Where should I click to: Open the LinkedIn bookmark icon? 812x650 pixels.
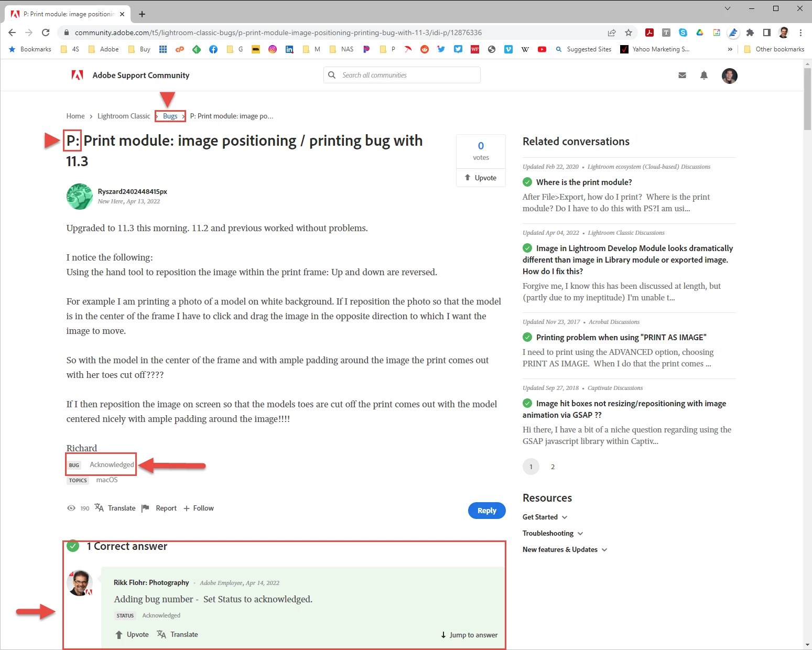pos(289,49)
